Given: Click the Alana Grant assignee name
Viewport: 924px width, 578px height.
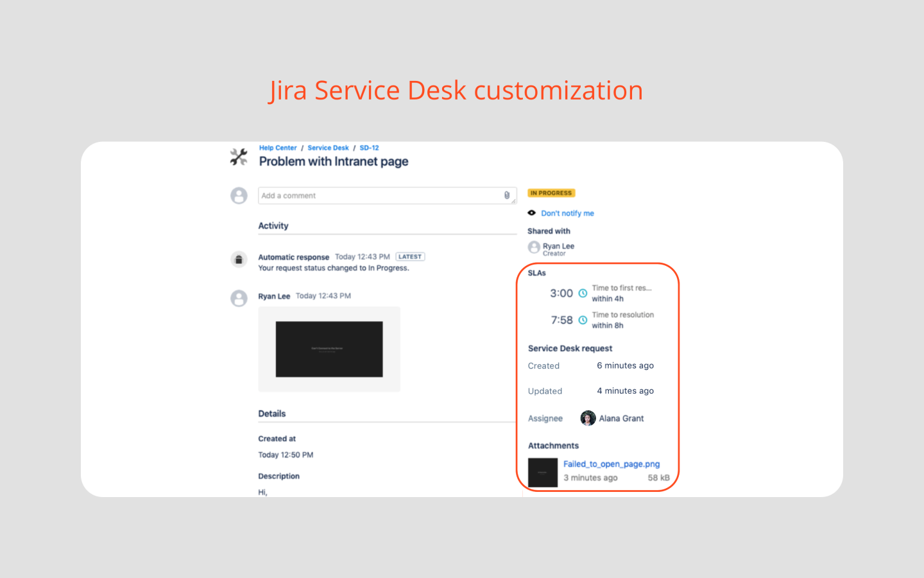Looking at the screenshot, I should tap(621, 419).
